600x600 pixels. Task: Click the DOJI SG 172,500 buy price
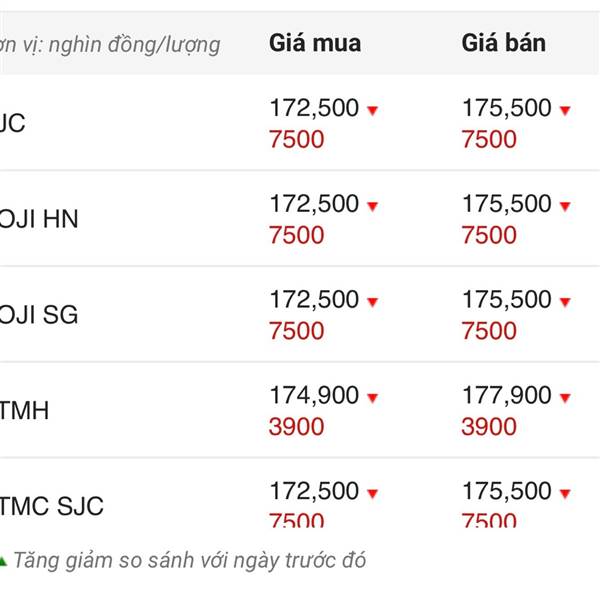coord(313,300)
